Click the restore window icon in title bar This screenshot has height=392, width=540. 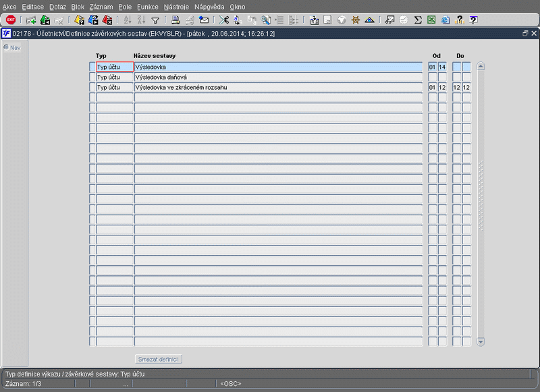tap(525, 33)
